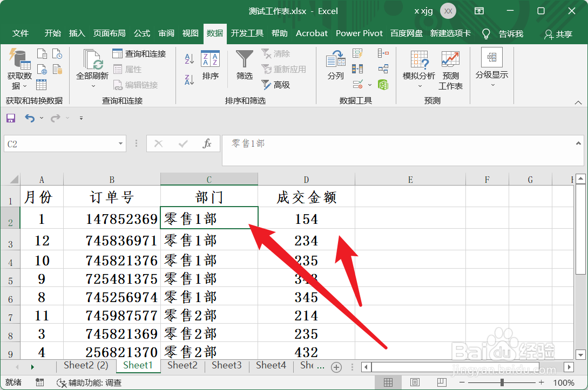Collapse the ribbon with the chevron
The height and width of the screenshot is (390, 588).
[577, 102]
